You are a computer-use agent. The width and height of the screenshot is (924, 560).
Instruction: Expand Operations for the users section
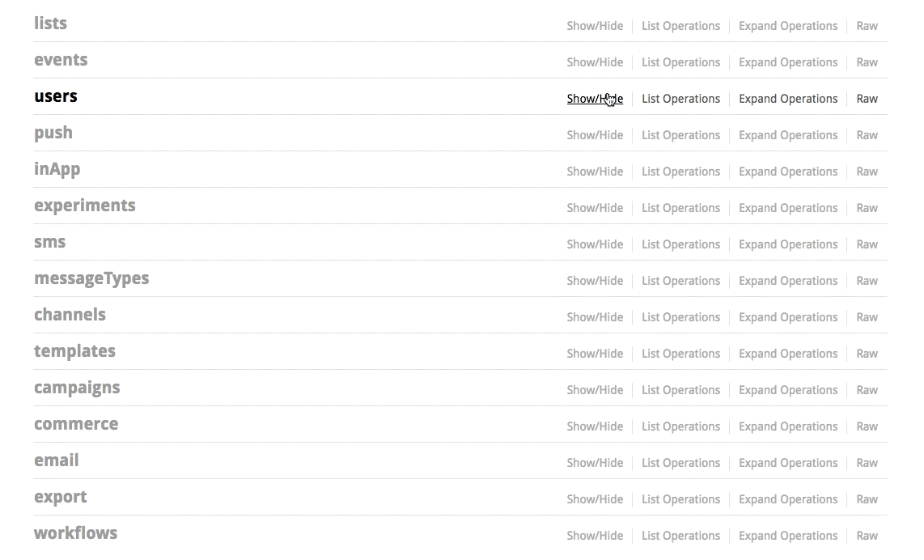point(788,99)
